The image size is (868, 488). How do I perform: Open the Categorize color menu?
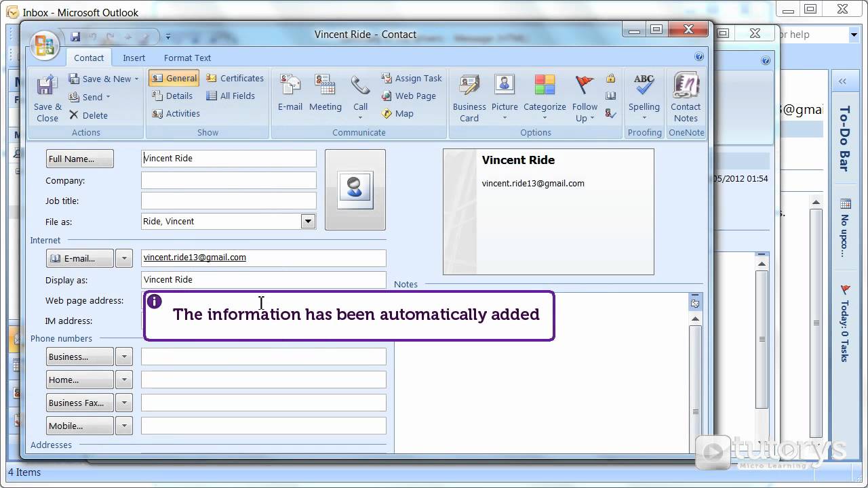pos(545,97)
